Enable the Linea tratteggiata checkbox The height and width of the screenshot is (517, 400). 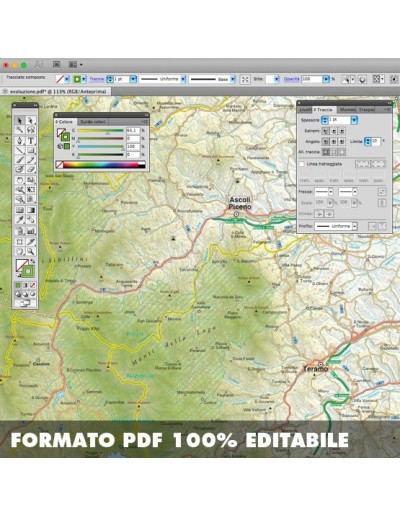(302, 164)
